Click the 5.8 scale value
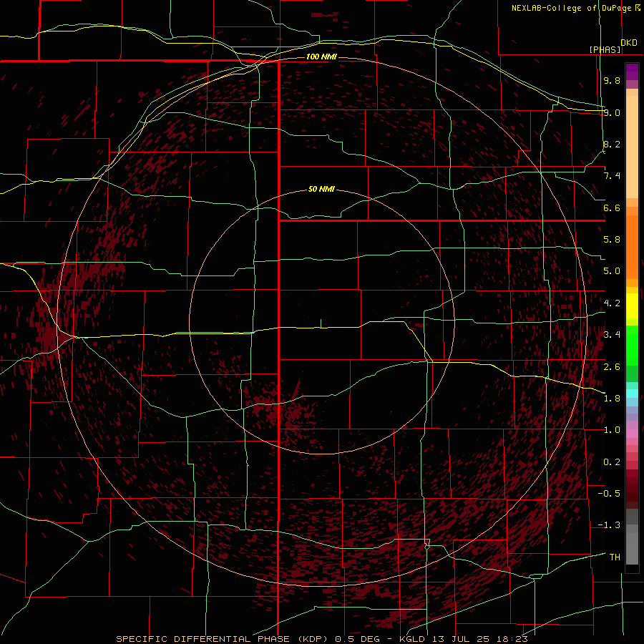Viewport: 644px width, 644px height. click(x=612, y=240)
